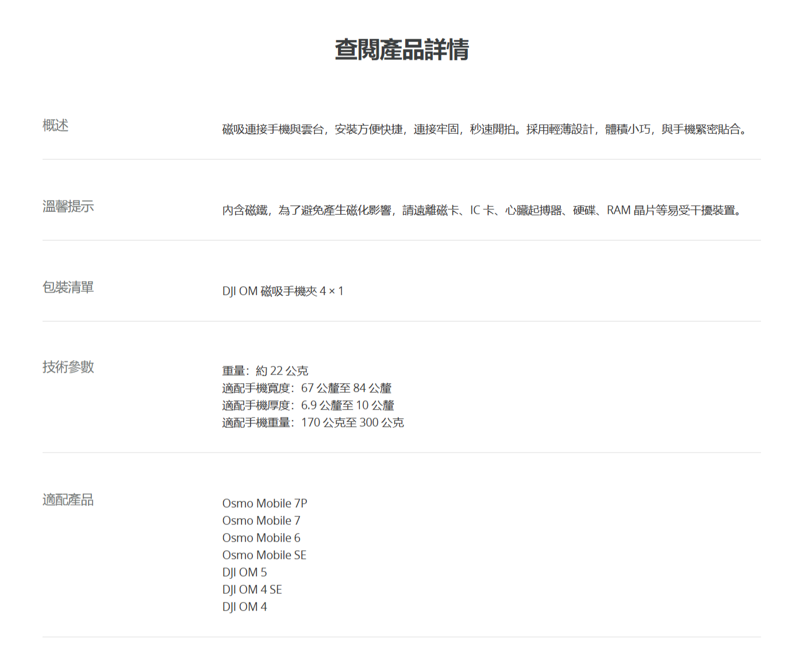
Task: Click the 適配手機寬度 67 to 84 line
Action: (x=306, y=388)
